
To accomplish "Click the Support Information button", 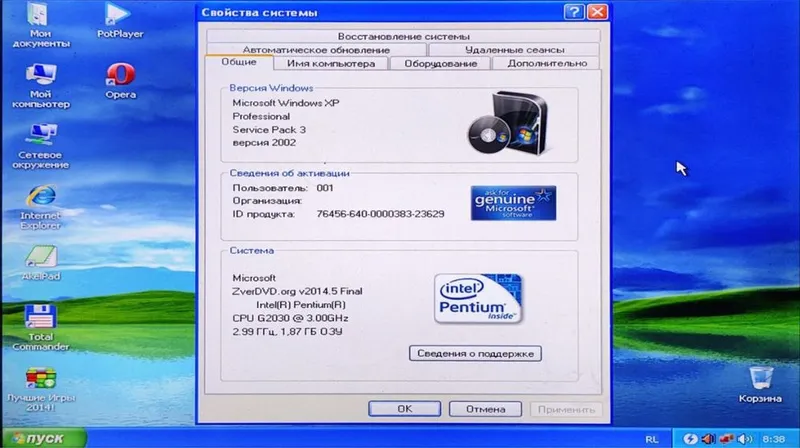I will (475, 353).
